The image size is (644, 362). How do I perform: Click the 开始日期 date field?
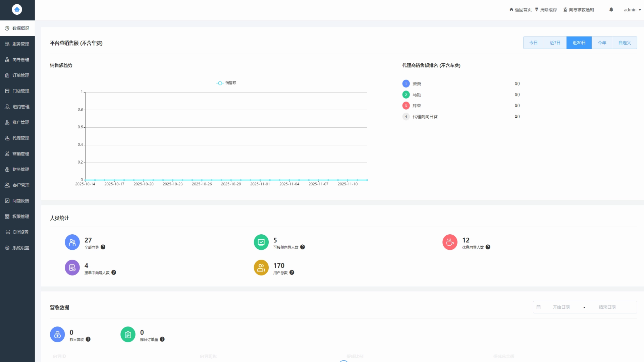561,307
